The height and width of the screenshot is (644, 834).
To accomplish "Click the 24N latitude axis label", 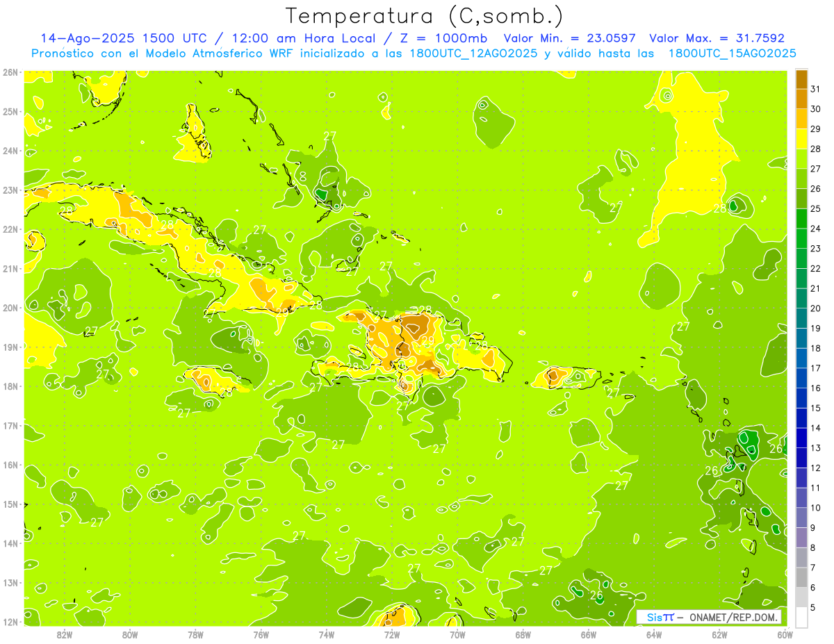I will tap(10, 151).
